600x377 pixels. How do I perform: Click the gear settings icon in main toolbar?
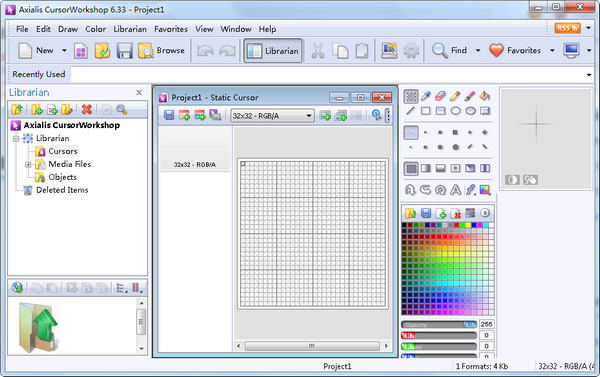point(411,51)
